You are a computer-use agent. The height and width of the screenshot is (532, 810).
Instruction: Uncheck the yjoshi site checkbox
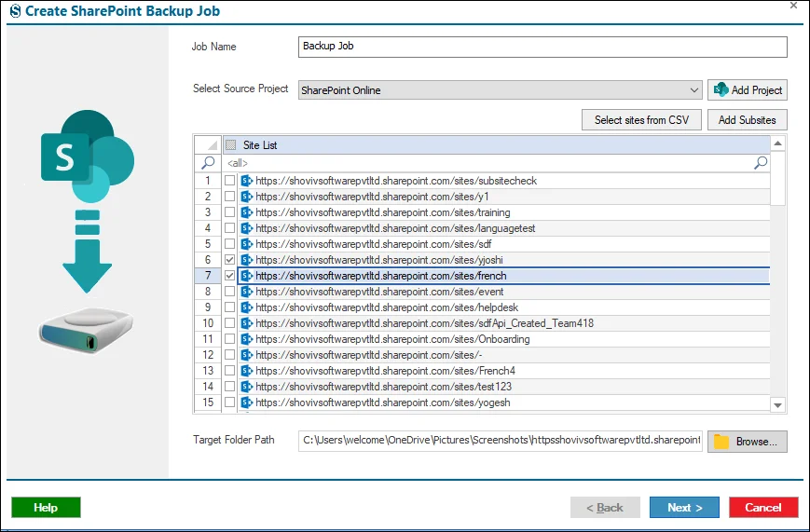(x=230, y=260)
